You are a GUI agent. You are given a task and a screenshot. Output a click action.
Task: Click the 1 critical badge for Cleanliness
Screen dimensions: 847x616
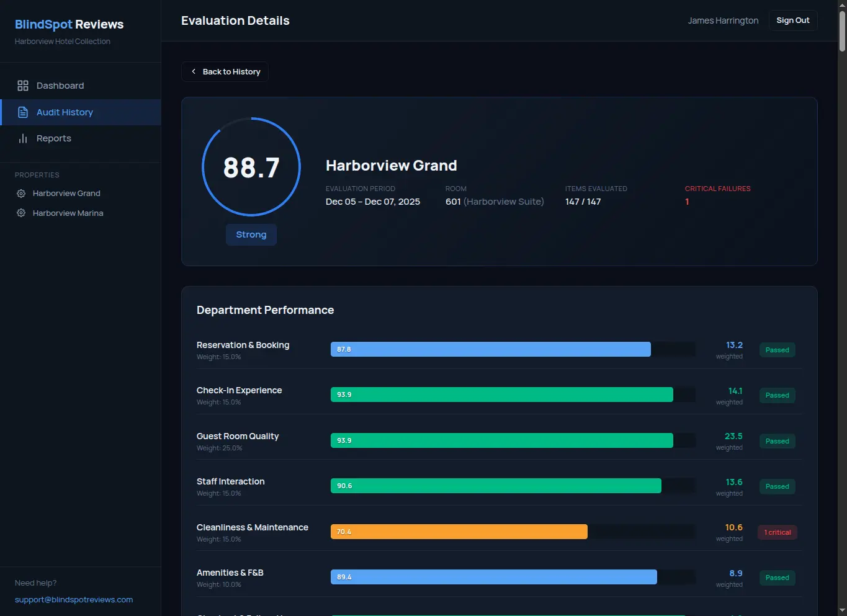pos(777,532)
